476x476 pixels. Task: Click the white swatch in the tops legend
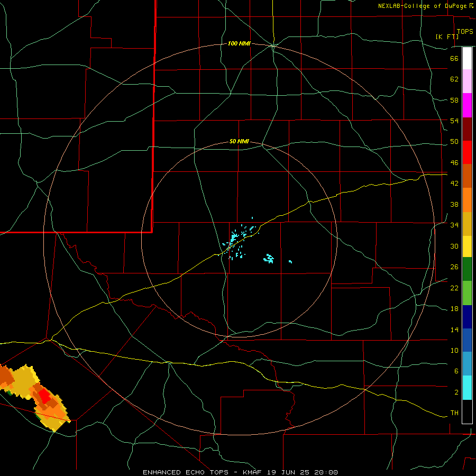(x=467, y=58)
